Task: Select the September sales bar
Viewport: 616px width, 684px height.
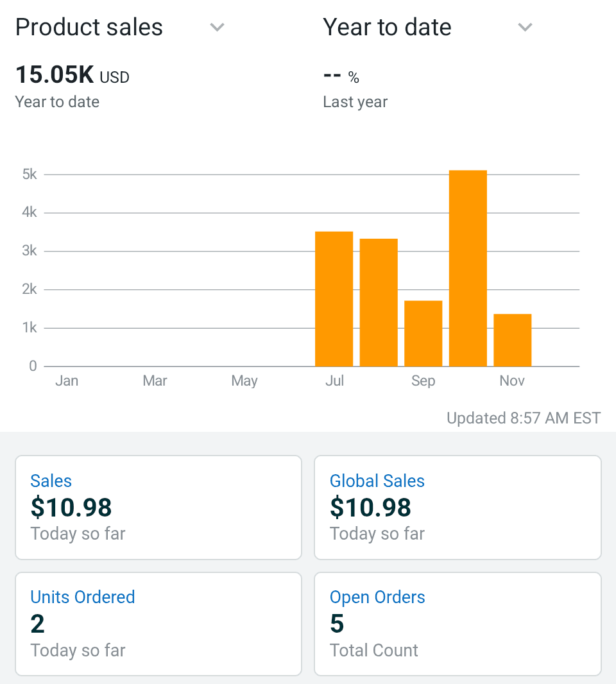Action: pyautogui.click(x=423, y=334)
